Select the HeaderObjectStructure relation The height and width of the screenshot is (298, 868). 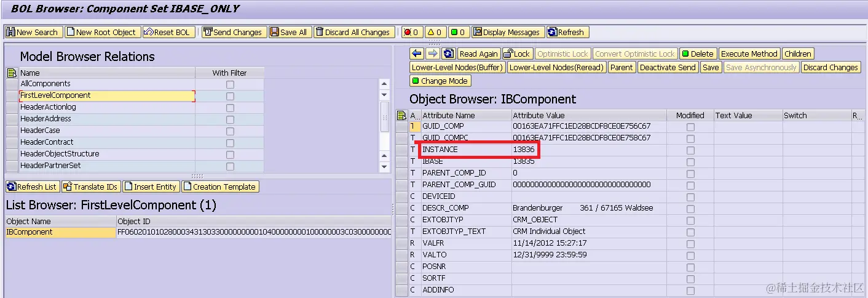[x=107, y=154]
